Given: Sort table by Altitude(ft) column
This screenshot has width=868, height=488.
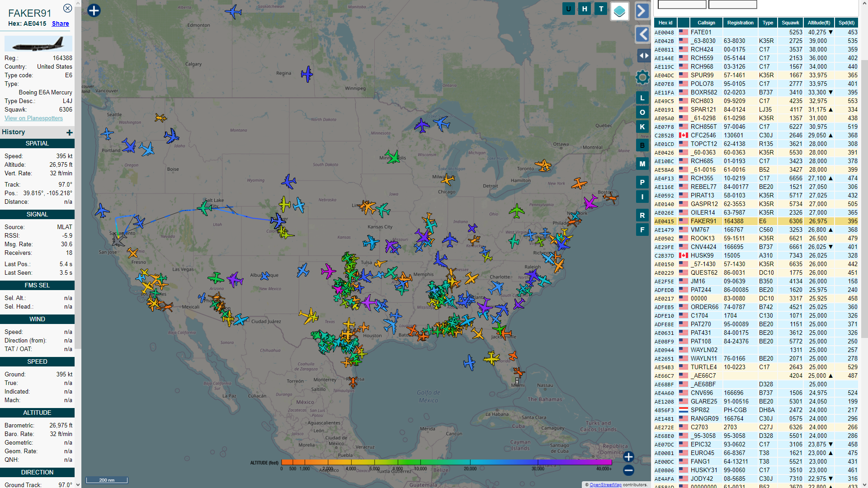Looking at the screenshot, I should (819, 23).
